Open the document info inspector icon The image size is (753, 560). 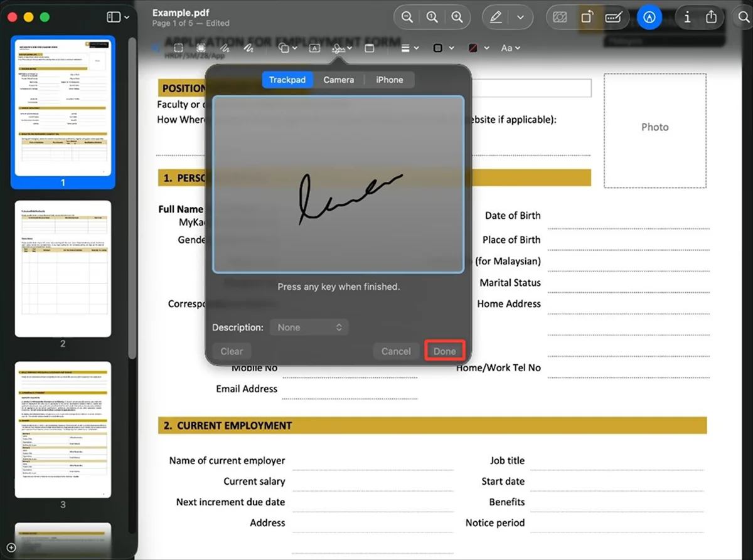coord(687,18)
